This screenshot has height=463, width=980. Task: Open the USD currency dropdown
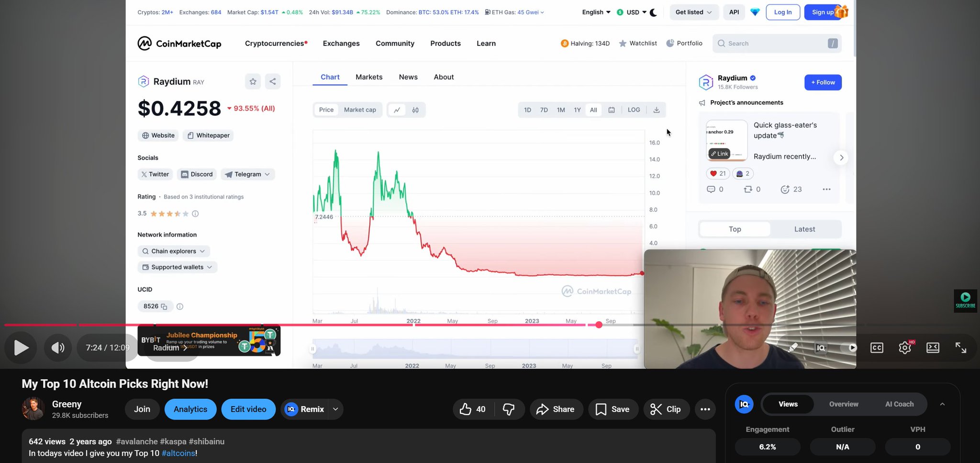632,12
